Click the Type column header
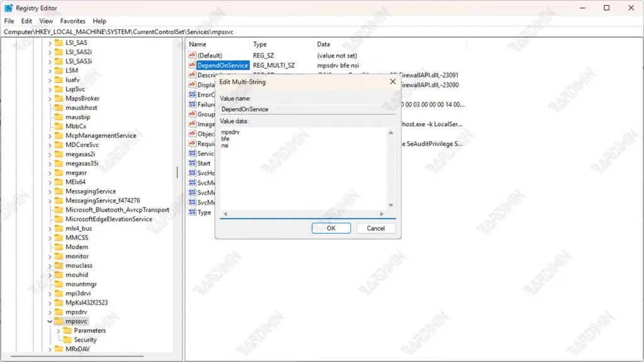The width and height of the screenshot is (644, 362). coord(282,45)
